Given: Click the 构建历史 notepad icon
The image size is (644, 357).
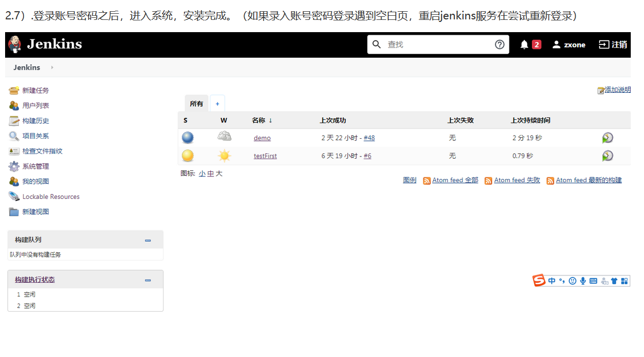Looking at the screenshot, I should pos(14,121).
